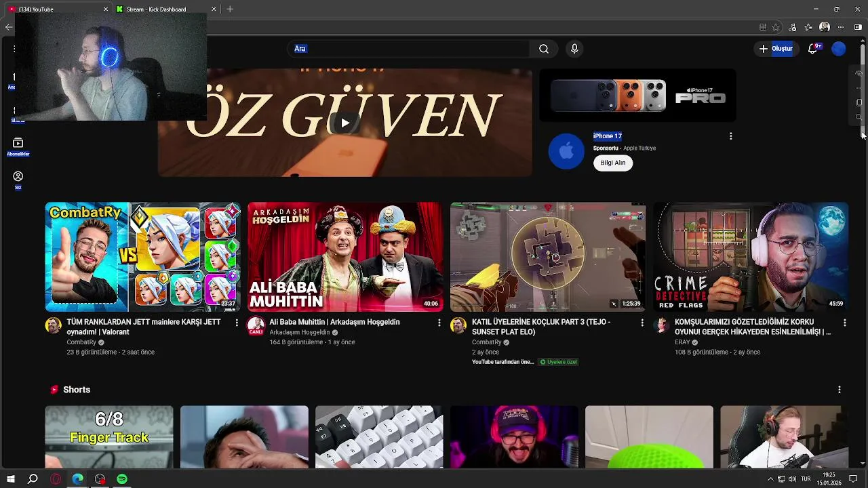Play the ÖZ GÜVEN ad video
868x488 pixels.
(345, 123)
